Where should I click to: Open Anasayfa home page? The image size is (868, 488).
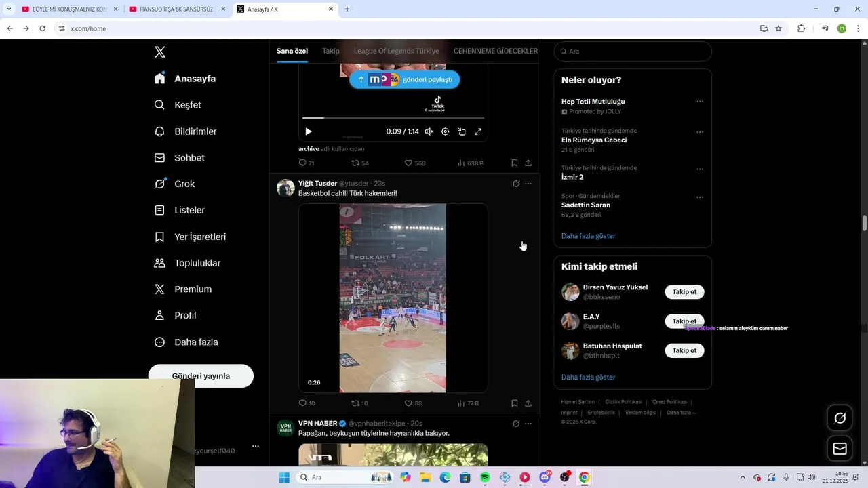[x=185, y=79]
